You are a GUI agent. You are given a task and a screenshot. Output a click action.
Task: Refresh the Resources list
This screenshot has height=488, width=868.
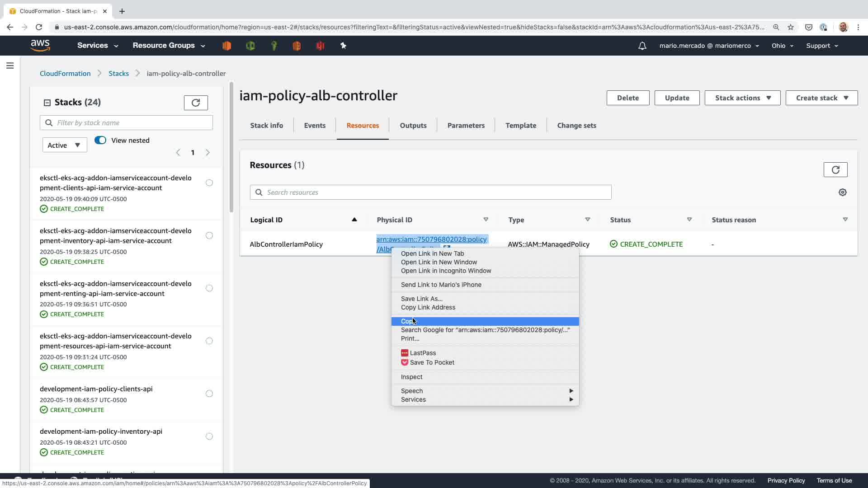pyautogui.click(x=835, y=170)
